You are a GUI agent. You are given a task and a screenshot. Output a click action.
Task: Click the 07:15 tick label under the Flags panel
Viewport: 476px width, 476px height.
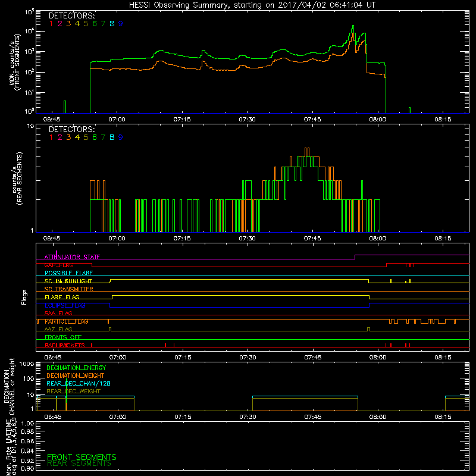point(183,358)
